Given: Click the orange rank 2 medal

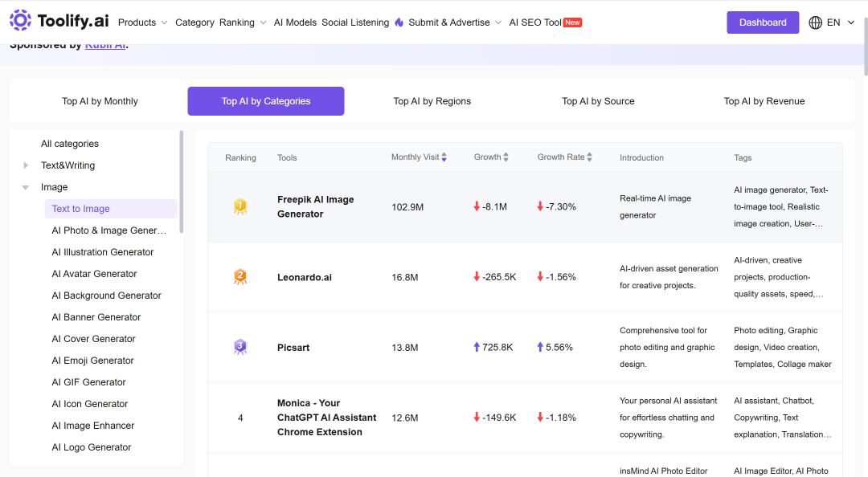Looking at the screenshot, I should click(x=240, y=277).
